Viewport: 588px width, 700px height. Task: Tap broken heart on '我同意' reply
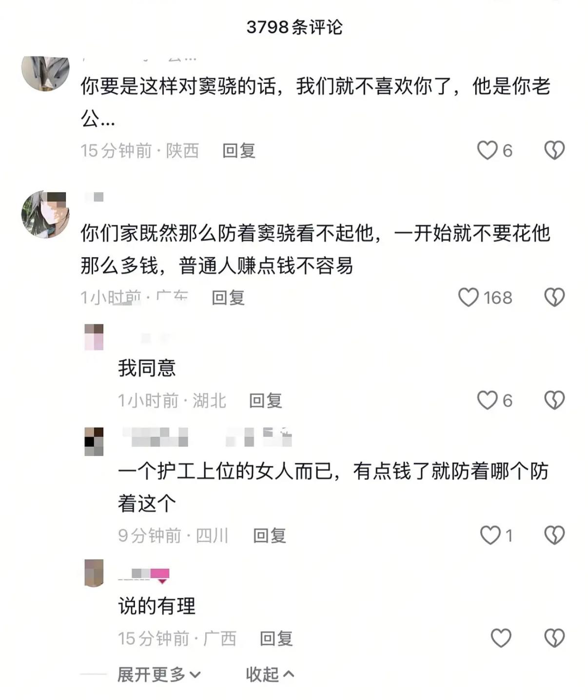pyautogui.click(x=554, y=400)
